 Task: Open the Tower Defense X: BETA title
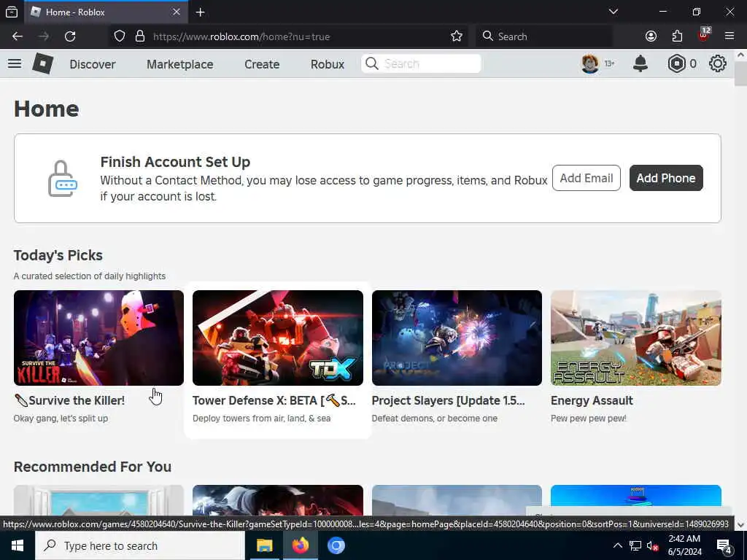coord(274,400)
